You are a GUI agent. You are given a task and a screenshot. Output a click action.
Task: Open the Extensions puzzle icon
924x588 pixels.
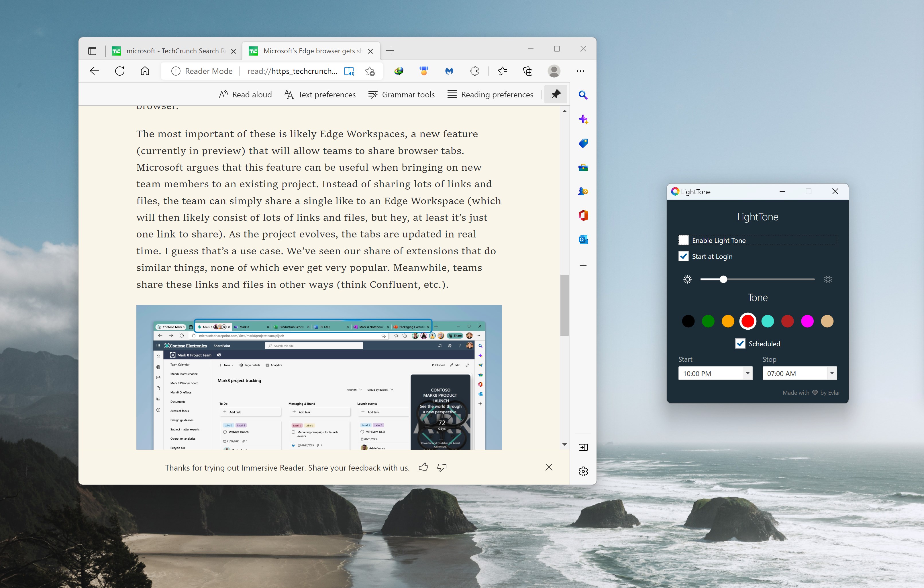tap(475, 71)
